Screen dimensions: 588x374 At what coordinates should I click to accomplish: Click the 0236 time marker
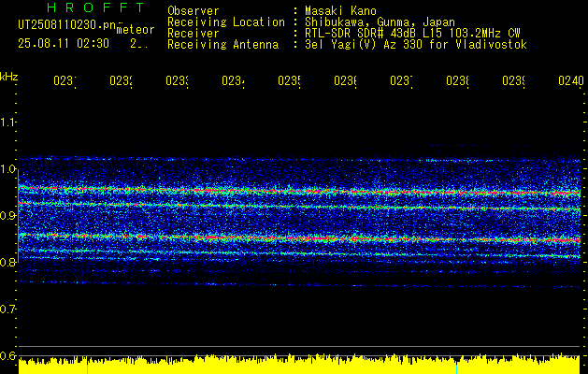click(346, 80)
